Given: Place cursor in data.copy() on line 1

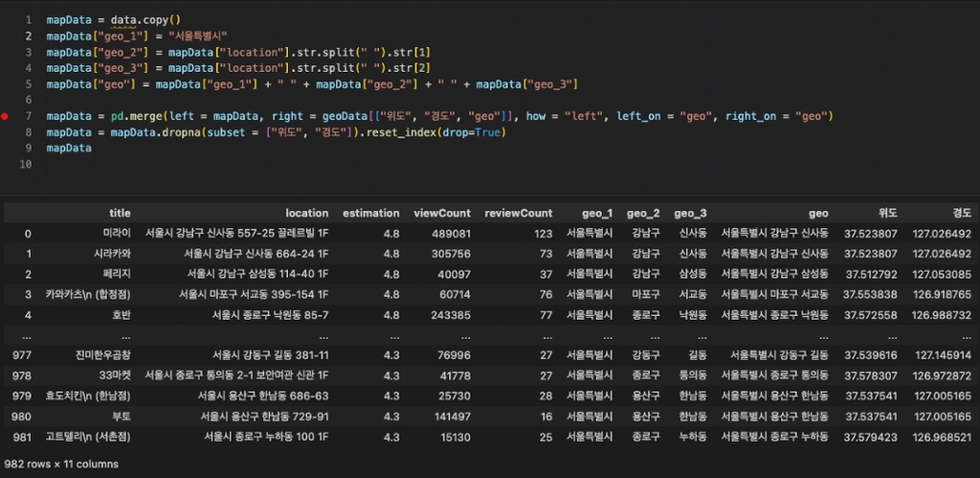Looking at the screenshot, I should point(145,20).
